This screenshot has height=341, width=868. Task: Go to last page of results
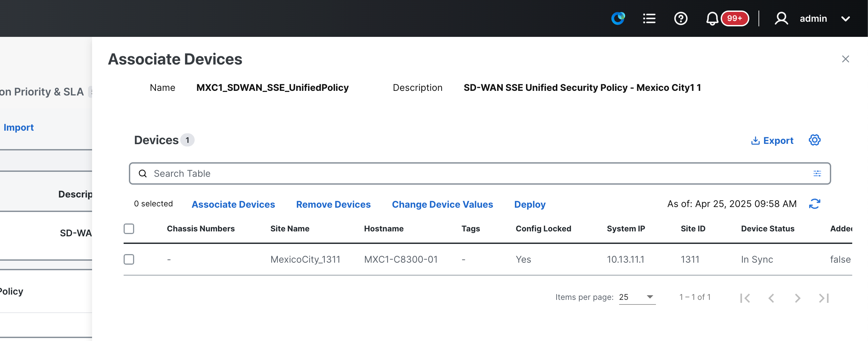(824, 298)
